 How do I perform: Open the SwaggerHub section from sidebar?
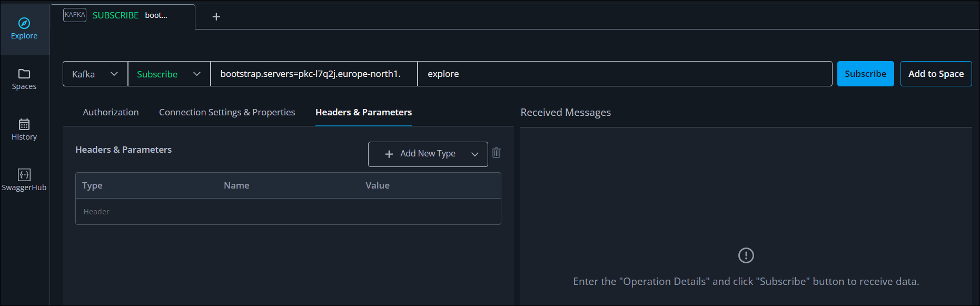24,179
